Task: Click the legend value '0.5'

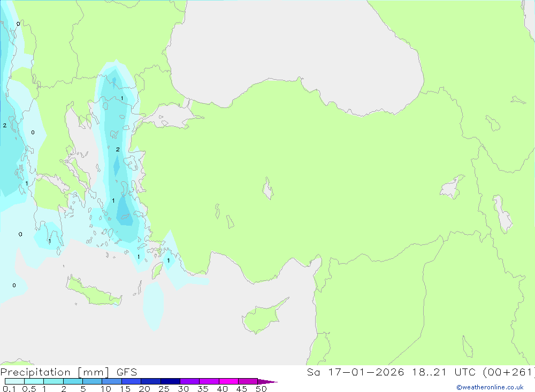Action: (29, 389)
